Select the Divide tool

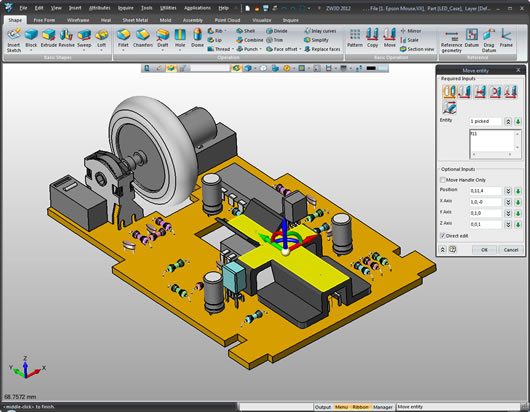tap(276, 31)
